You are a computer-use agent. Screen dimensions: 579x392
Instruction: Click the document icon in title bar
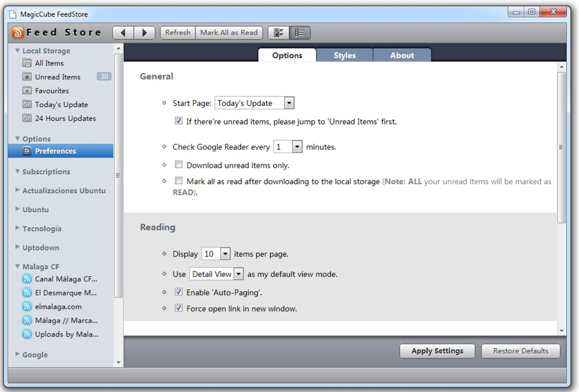point(13,14)
